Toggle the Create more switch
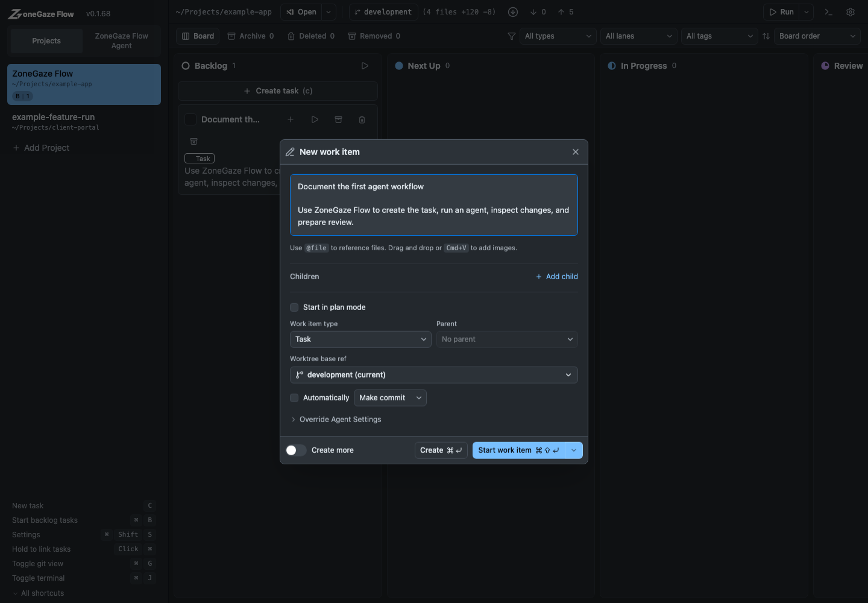 click(296, 450)
